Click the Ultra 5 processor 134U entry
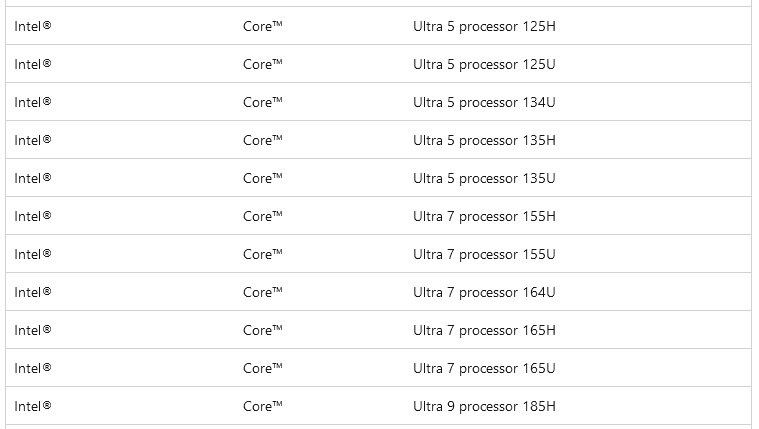This screenshot has width=759, height=429. click(x=484, y=102)
